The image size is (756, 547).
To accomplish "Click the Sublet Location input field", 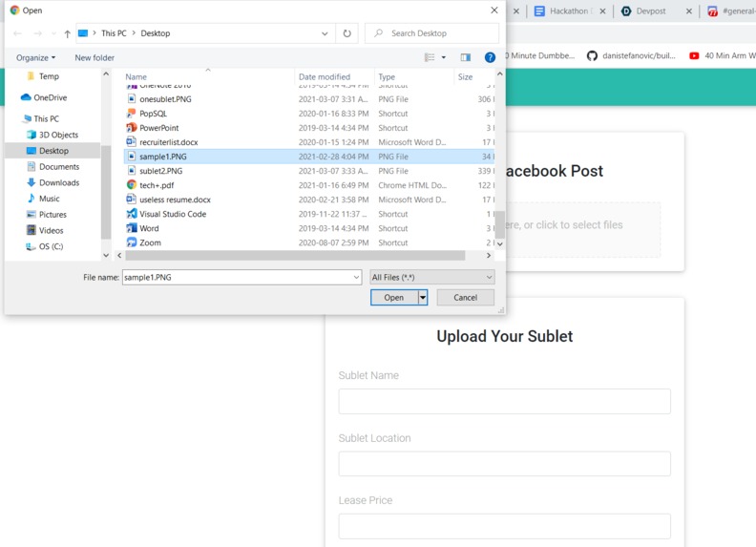I will point(504,464).
